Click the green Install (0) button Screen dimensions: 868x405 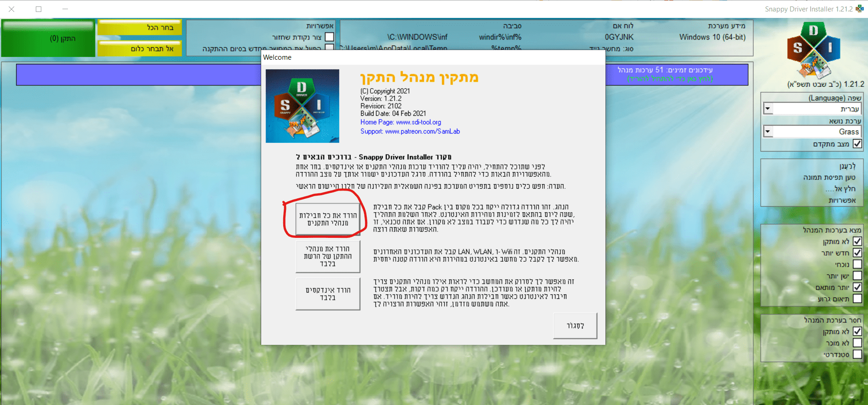point(48,38)
